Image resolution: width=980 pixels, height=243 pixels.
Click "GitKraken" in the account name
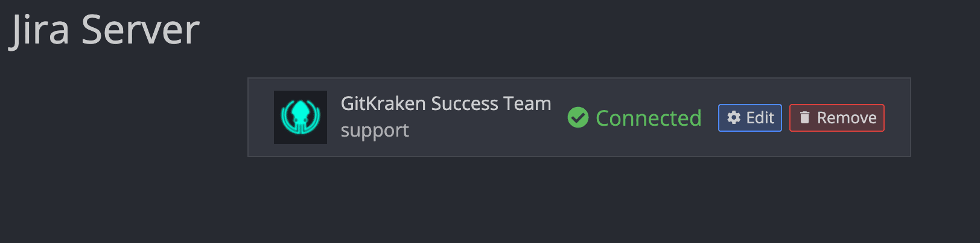[x=383, y=104]
